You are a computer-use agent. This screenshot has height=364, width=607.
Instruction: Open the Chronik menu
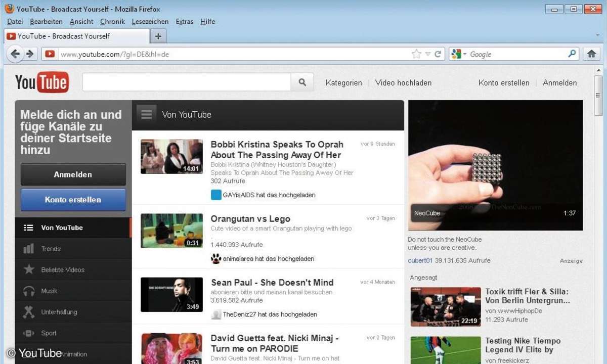(112, 22)
